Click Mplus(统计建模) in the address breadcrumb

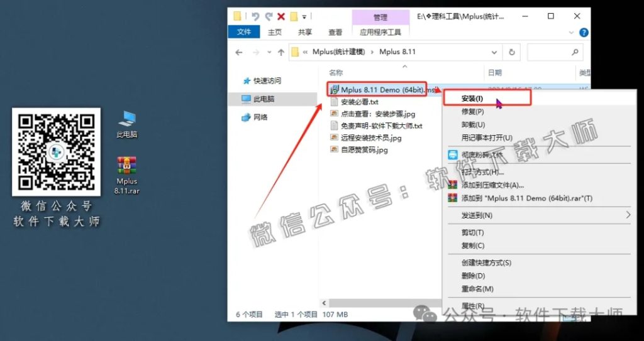coord(339,51)
